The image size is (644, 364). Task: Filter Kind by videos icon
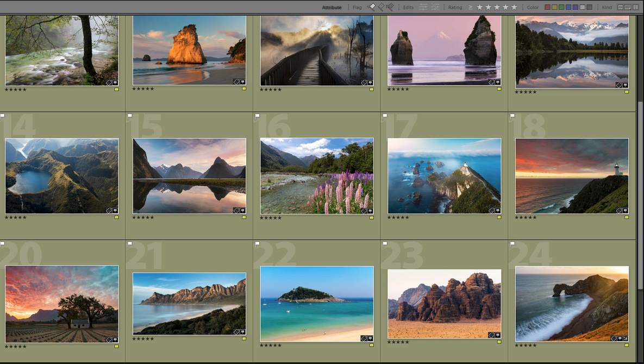tap(635, 7)
